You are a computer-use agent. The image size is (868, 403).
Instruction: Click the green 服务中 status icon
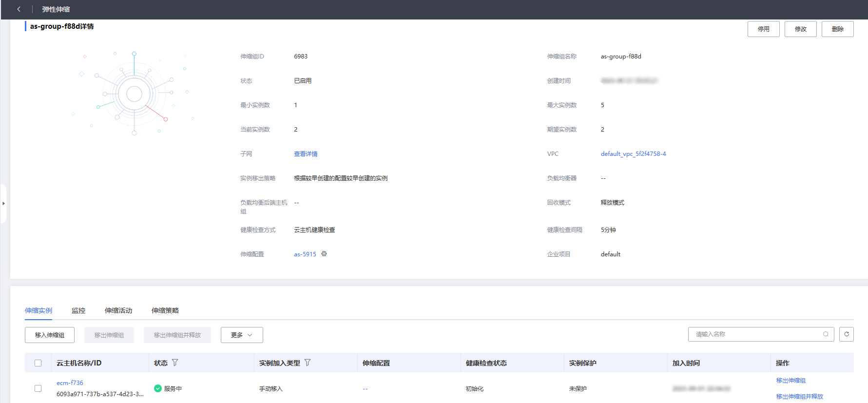[158, 388]
